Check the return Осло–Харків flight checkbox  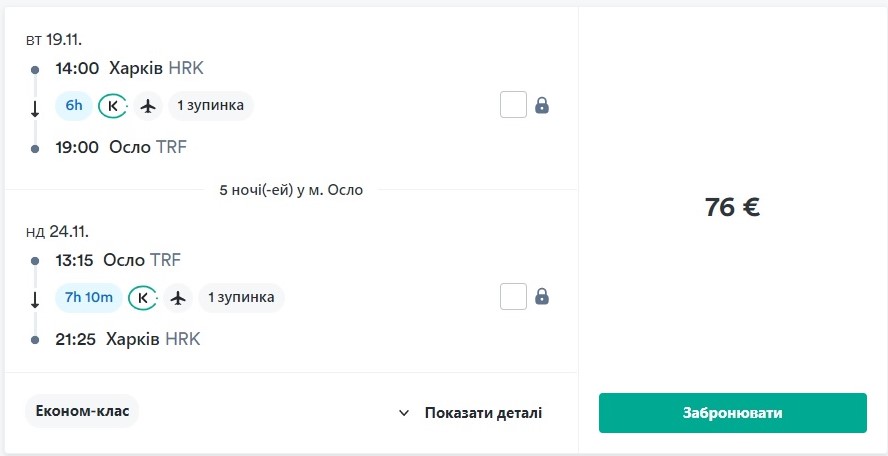click(513, 297)
